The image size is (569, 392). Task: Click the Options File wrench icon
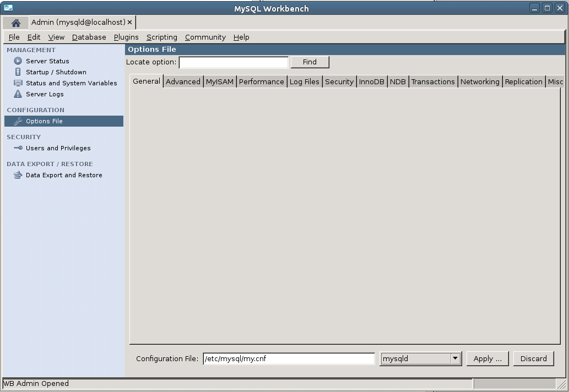point(18,121)
